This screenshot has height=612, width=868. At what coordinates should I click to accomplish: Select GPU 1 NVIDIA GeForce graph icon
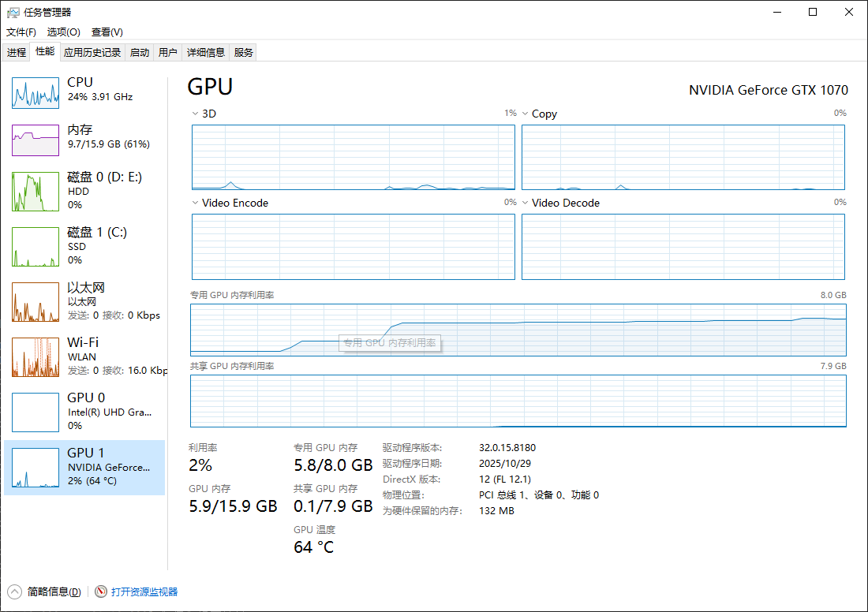[x=36, y=468]
